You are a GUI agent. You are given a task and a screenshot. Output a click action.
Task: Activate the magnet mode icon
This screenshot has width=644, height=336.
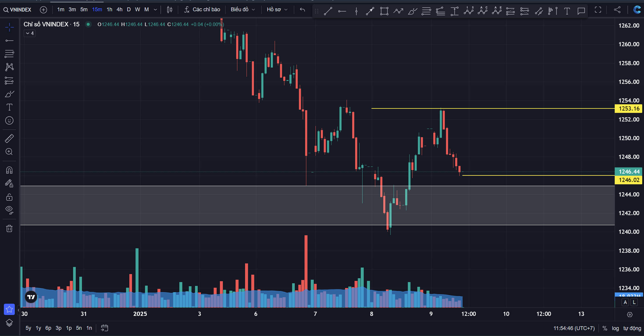click(9, 170)
